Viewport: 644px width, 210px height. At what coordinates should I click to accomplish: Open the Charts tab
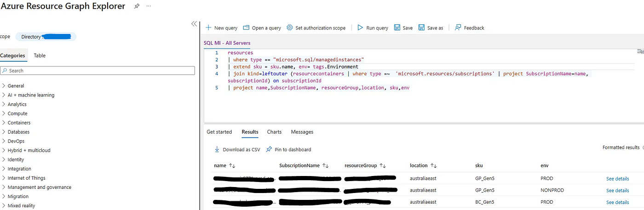[274, 132]
